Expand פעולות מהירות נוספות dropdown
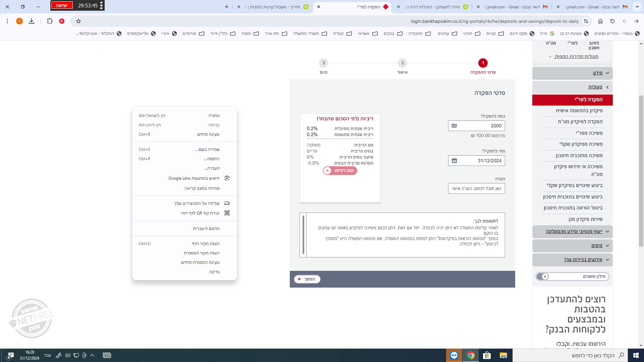 576,56
